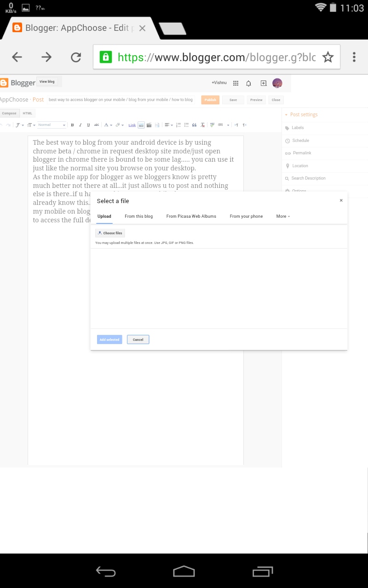Save the post draft
368x588 pixels.
click(x=233, y=100)
